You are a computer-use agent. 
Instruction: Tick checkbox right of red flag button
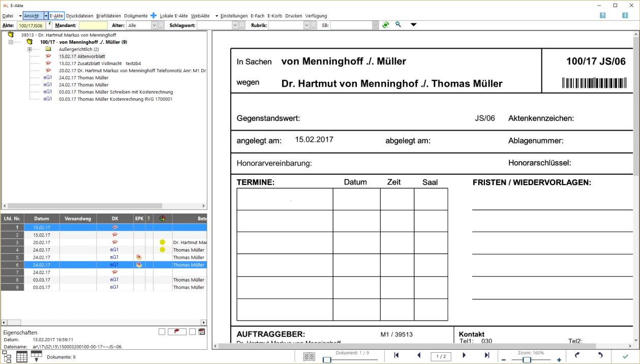point(192,332)
